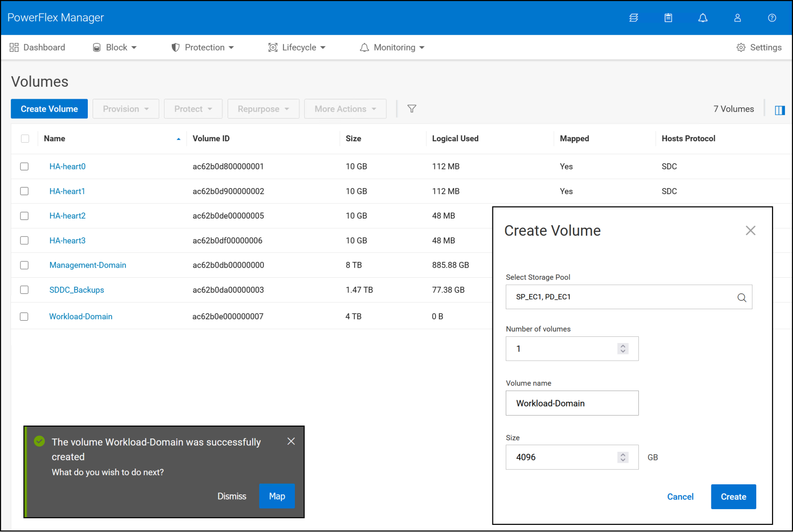This screenshot has width=793, height=532.
Task: Click Create in the dialog
Action: [733, 497]
